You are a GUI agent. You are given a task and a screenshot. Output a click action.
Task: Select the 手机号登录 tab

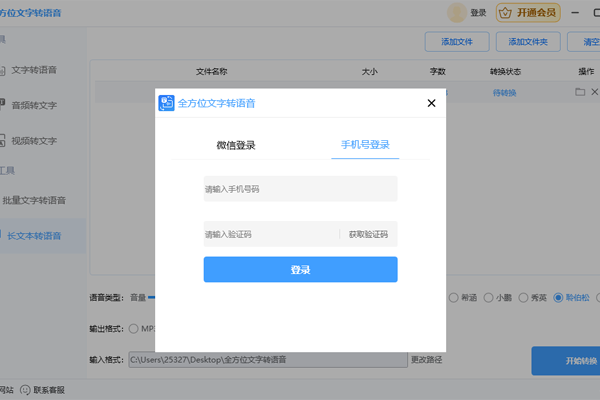(365, 145)
